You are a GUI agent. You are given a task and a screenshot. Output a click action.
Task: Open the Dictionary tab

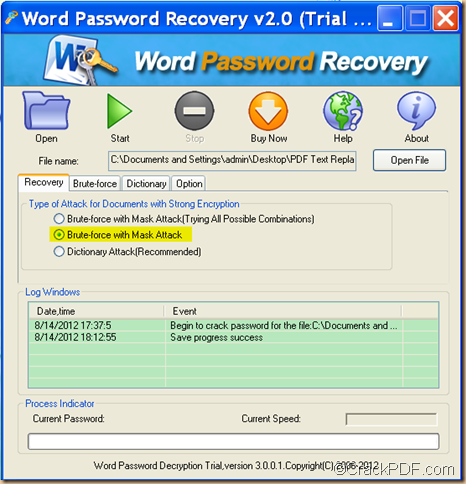tap(146, 184)
